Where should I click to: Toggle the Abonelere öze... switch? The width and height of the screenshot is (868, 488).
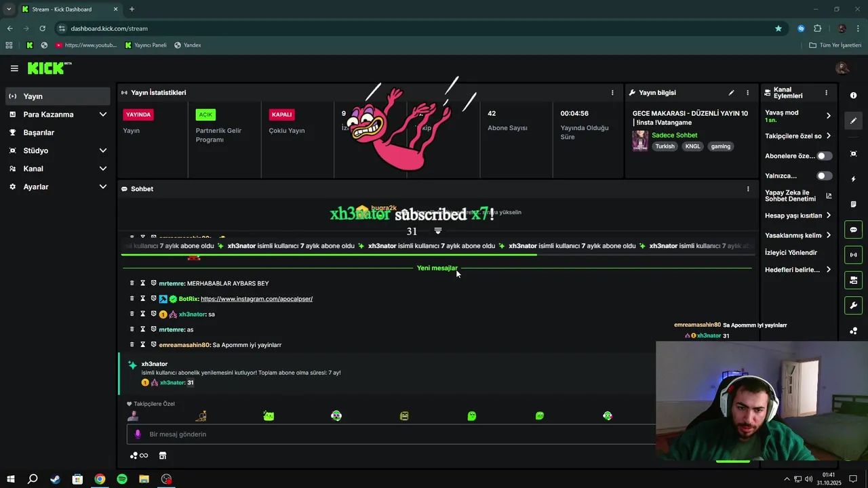(x=824, y=156)
